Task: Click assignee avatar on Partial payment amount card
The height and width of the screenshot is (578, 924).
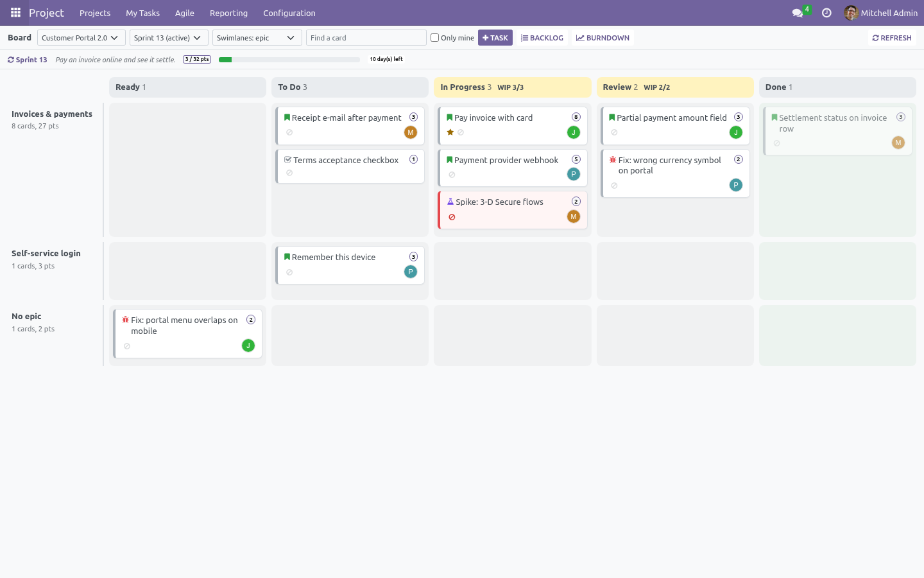Action: 736,132
